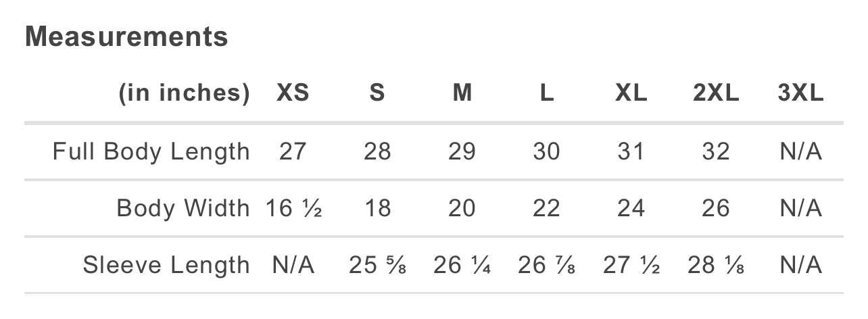This screenshot has width=868, height=319.
Task: Select the 2XL size column header
Action: 716,93
